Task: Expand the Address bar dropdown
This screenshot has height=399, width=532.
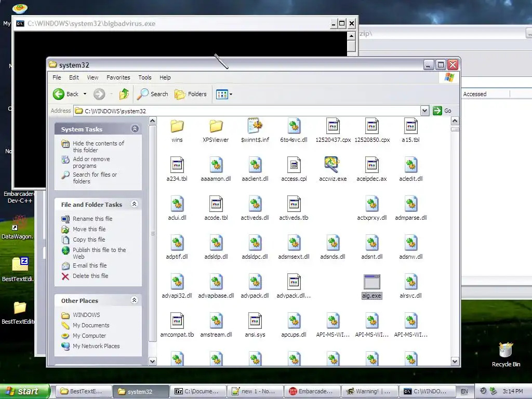Action: pyautogui.click(x=424, y=111)
